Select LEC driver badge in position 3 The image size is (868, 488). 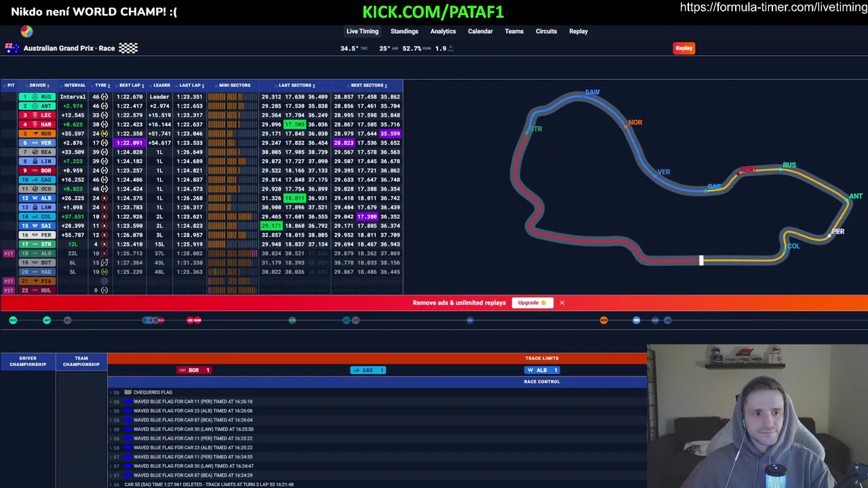click(x=37, y=115)
